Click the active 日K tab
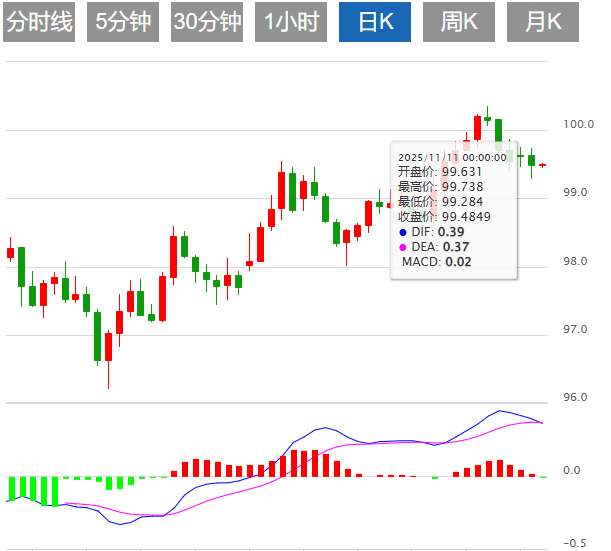This screenshot has height=551, width=611. [375, 22]
